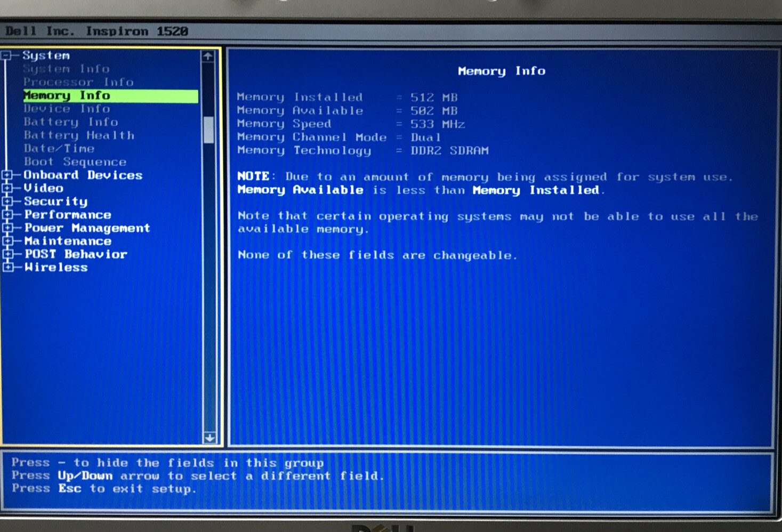Expand the Onboard Devices group
This screenshot has height=532, width=782.
[7, 175]
